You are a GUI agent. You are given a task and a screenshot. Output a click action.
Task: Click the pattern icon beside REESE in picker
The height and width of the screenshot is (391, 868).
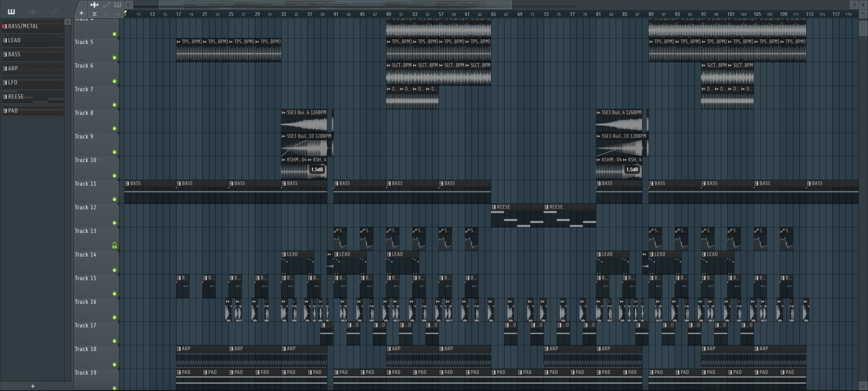[x=5, y=97]
